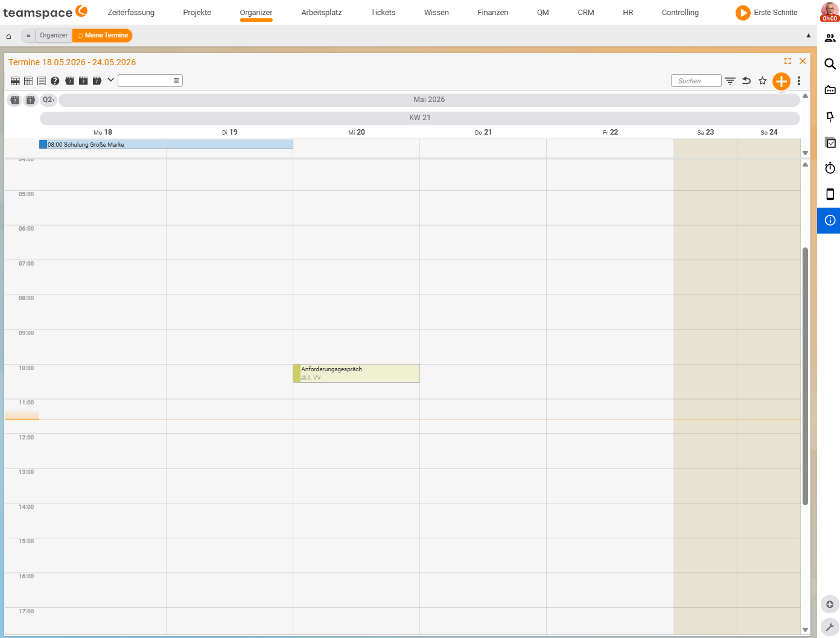840x638 pixels.
Task: Open the Projekte menu
Action: click(197, 12)
